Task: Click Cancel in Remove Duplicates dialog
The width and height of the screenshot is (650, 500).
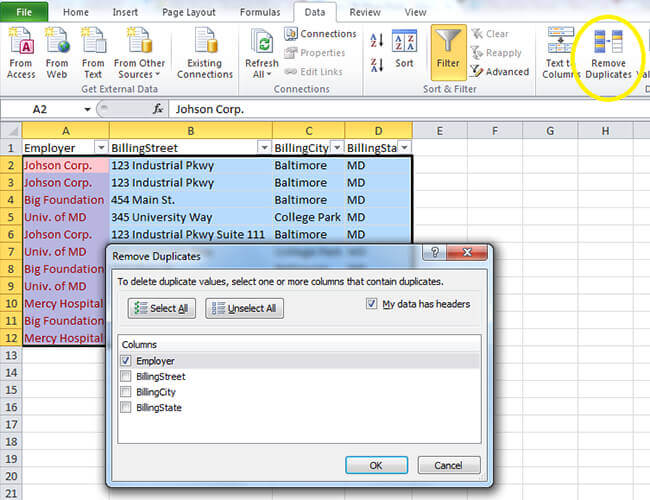Action: coord(449,465)
